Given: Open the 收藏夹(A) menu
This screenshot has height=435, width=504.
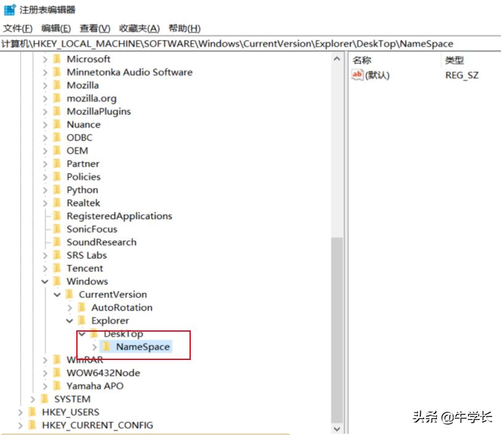Looking at the screenshot, I should (139, 28).
